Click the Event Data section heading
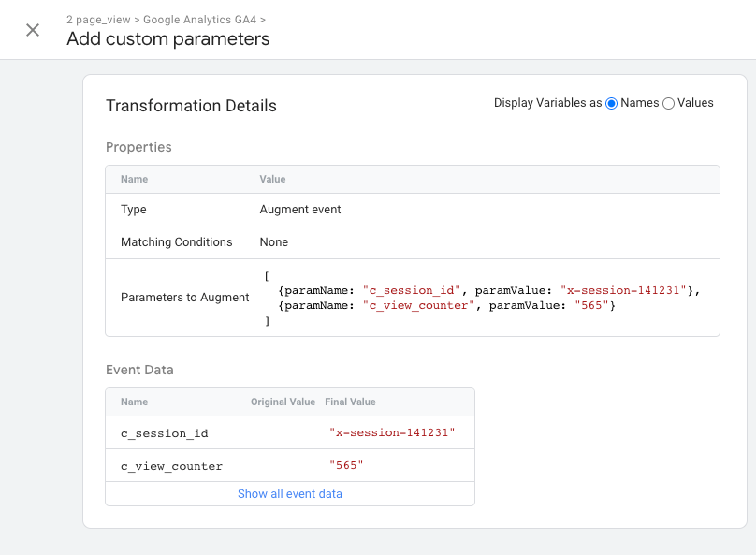Screen dimensions: 756x555 [139, 370]
